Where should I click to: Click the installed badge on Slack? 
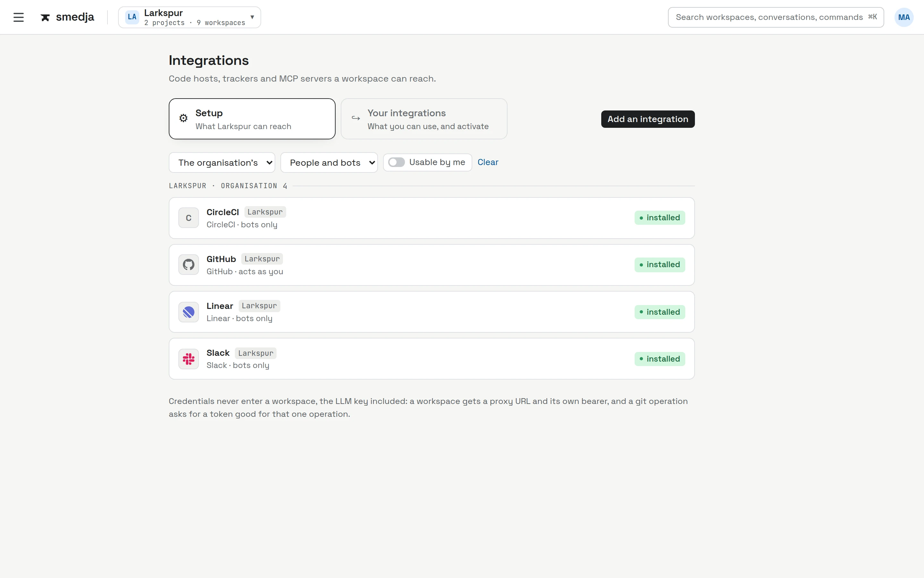pyautogui.click(x=659, y=359)
